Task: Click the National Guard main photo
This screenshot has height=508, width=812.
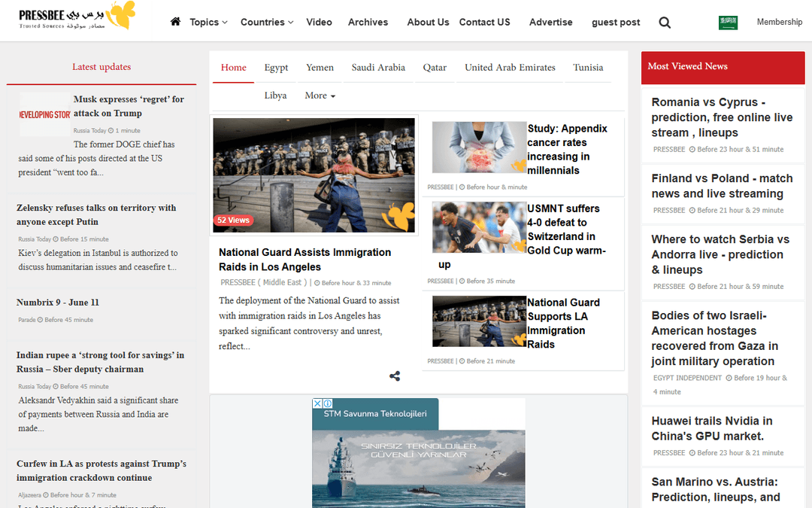Action: point(314,175)
